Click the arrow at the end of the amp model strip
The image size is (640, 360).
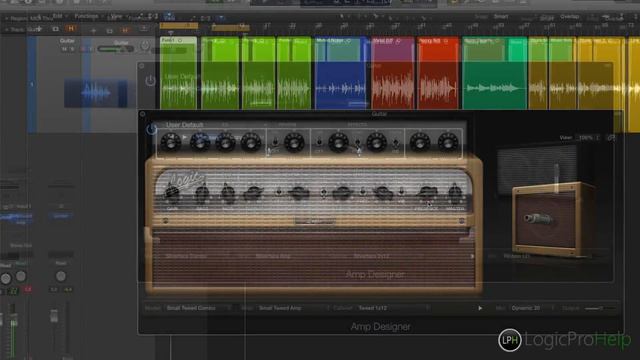point(472,256)
